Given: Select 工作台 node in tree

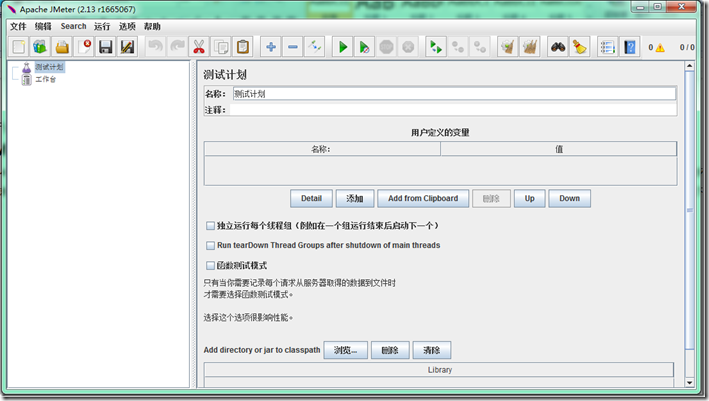Looking at the screenshot, I should pos(45,80).
